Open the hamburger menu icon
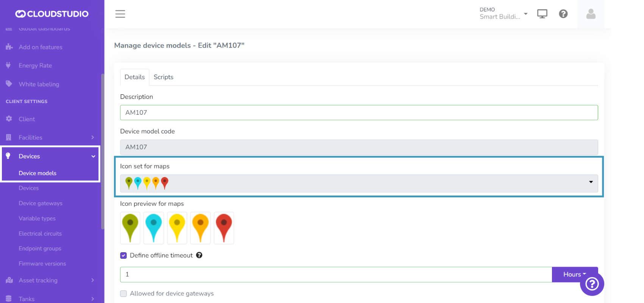Image resolution: width=644 pixels, height=303 pixels. tap(120, 14)
